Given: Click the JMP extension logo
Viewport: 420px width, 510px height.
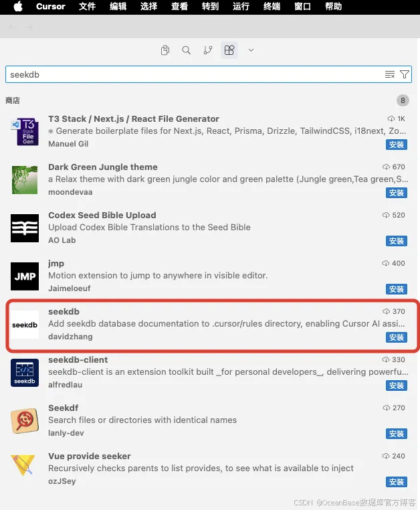Looking at the screenshot, I should tap(25, 276).
